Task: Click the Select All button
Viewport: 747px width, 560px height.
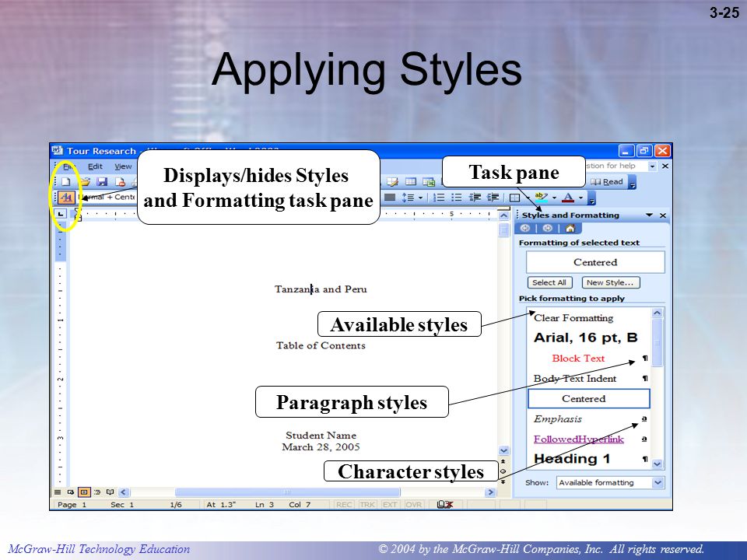Action: (549, 282)
